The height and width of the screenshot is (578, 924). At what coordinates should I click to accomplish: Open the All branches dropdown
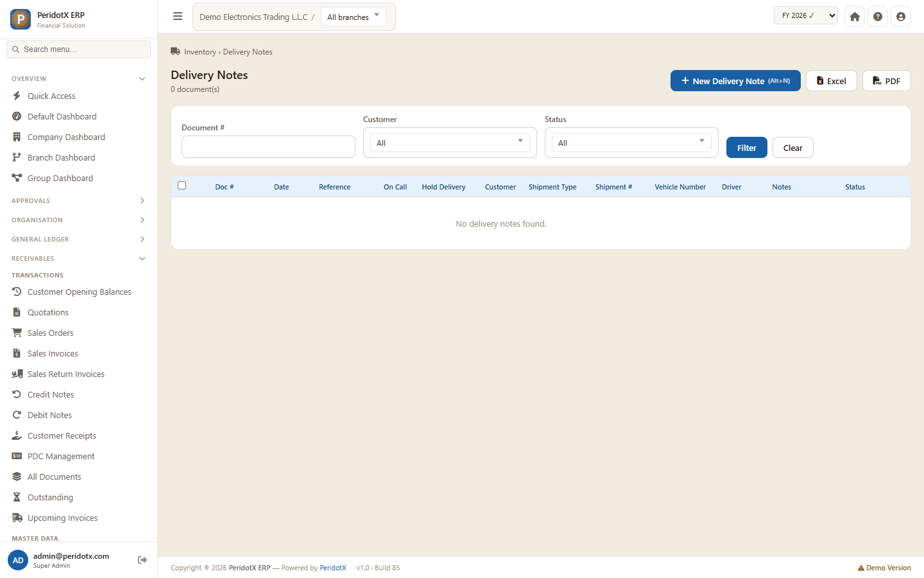pos(353,17)
